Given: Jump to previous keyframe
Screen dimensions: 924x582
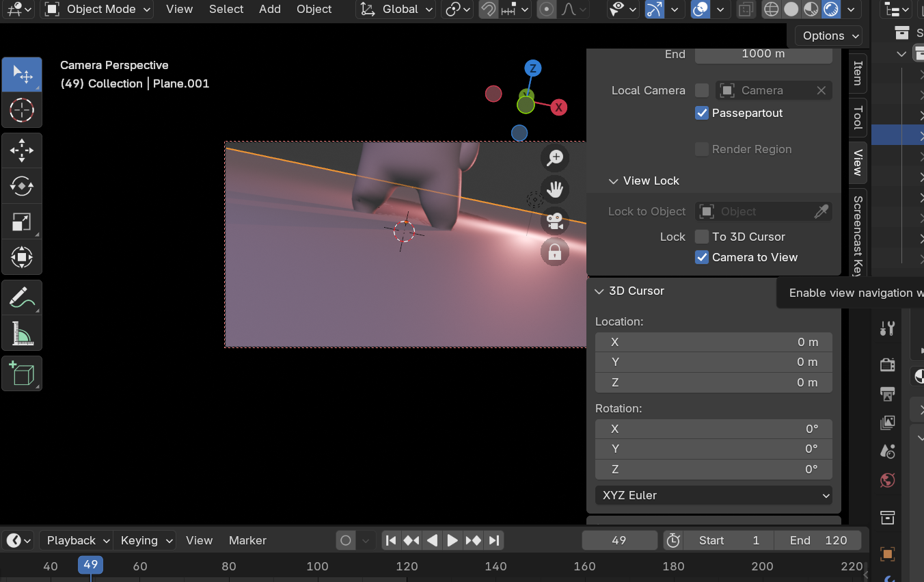Looking at the screenshot, I should (411, 540).
